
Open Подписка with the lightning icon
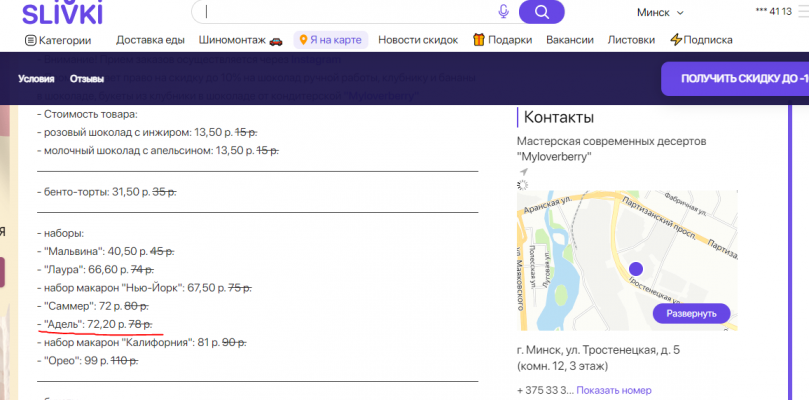701,40
